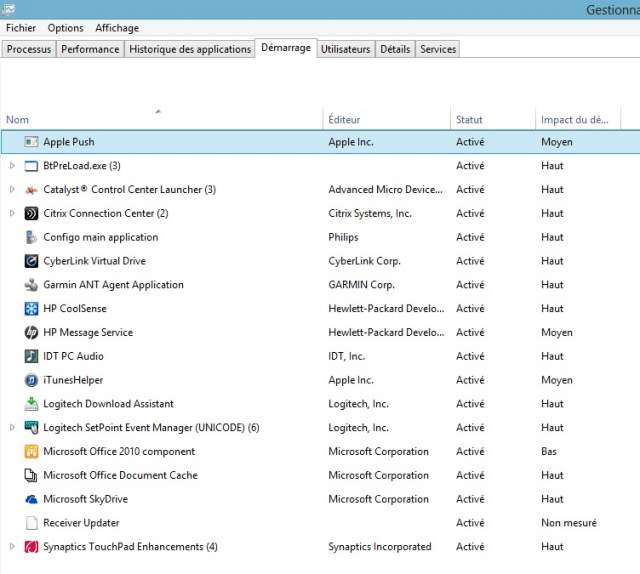
Task: Open the Affichage menu
Action: [117, 28]
